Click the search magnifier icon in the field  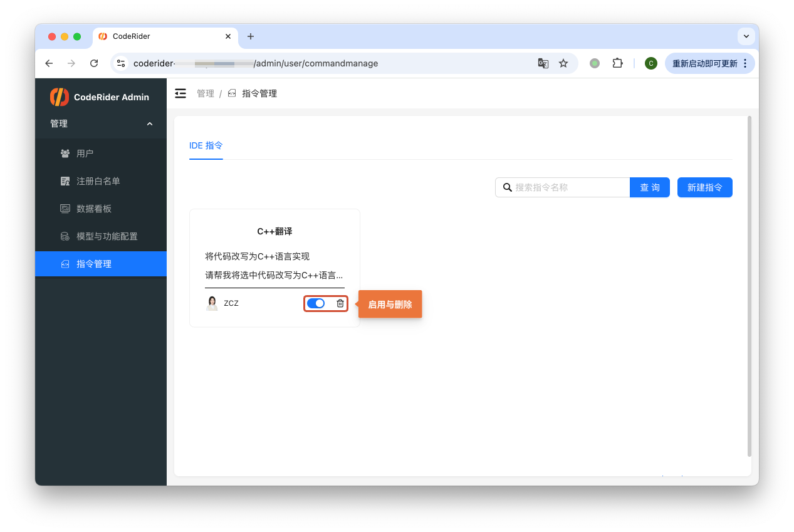pos(508,187)
